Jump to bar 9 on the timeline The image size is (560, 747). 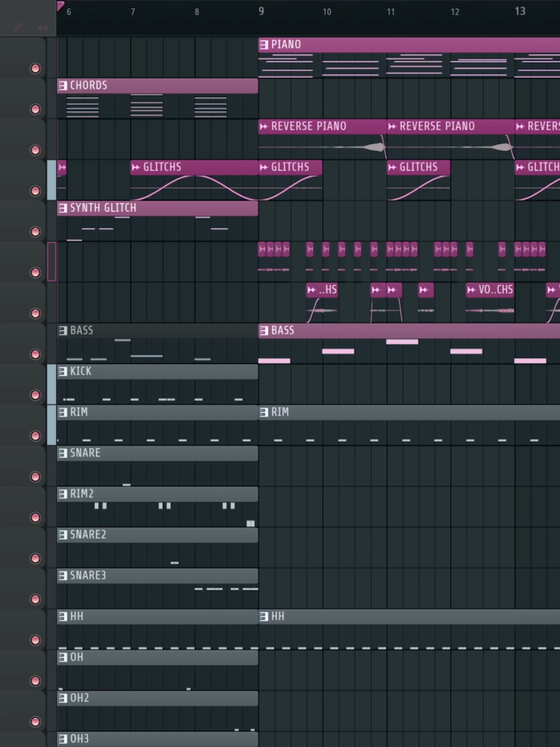coord(261,11)
